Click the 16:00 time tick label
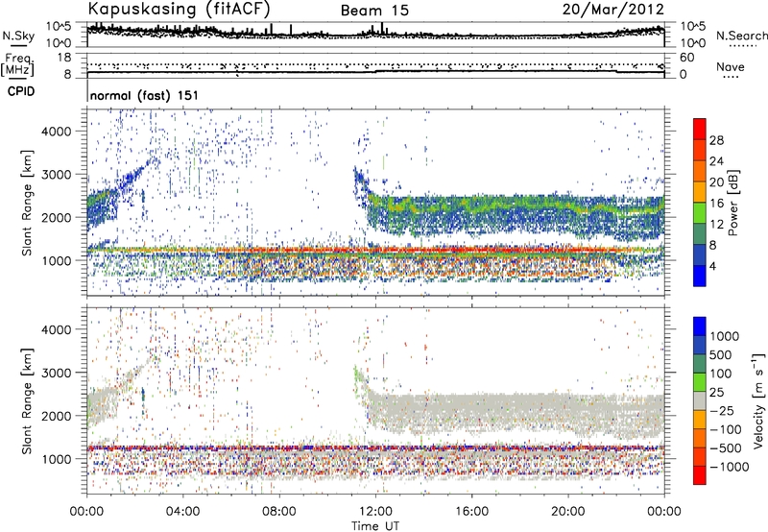 (x=471, y=512)
